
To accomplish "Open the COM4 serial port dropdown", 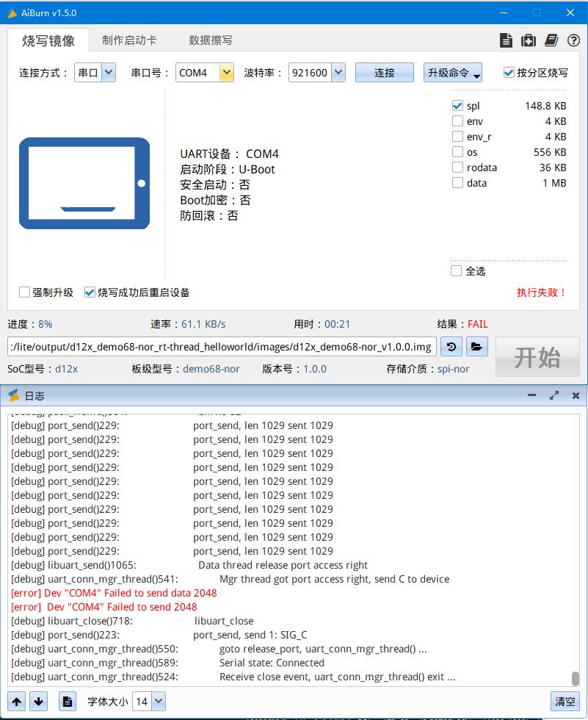I will pos(227,73).
